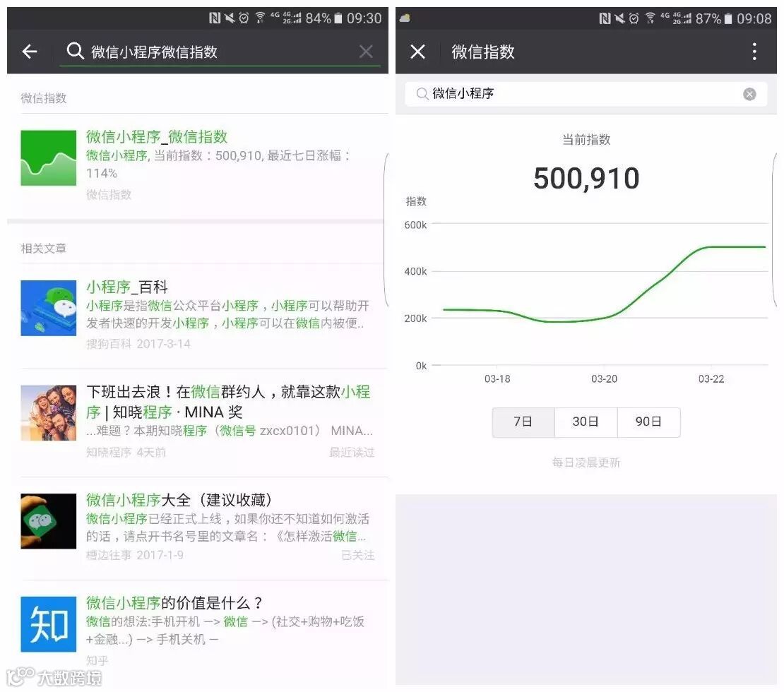Tap the 03-22 date label on chart
The height and width of the screenshot is (692, 784).
(x=711, y=379)
